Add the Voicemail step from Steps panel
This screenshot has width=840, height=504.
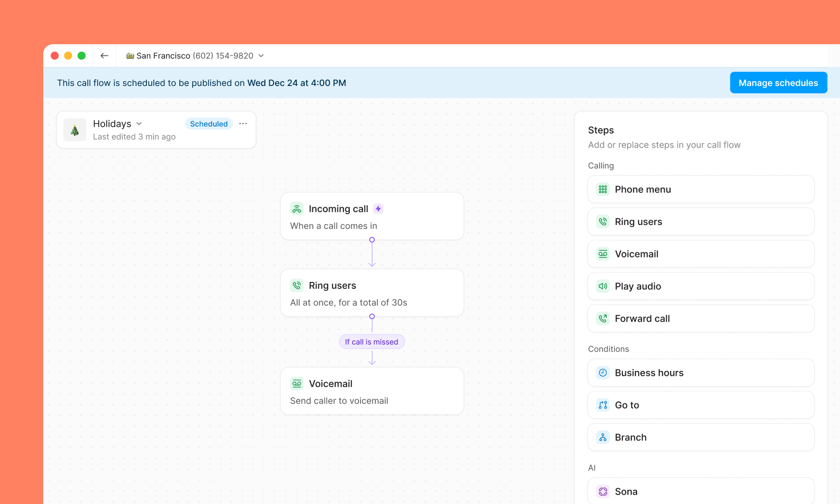tap(700, 254)
